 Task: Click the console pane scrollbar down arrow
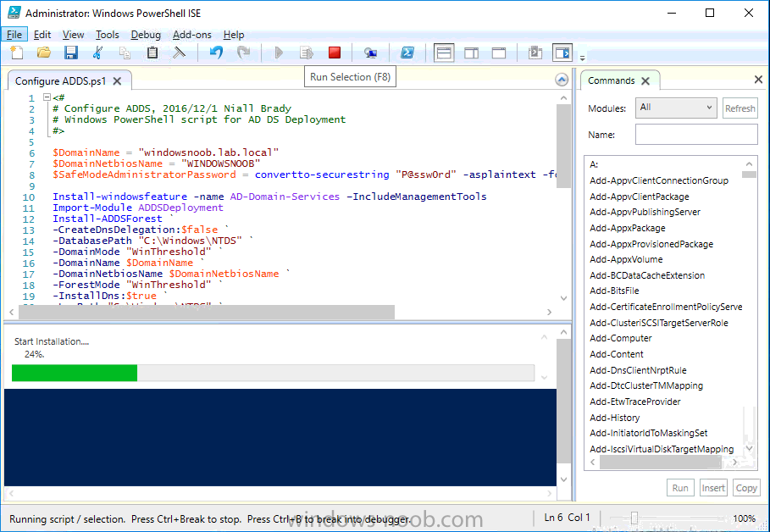pos(564,479)
